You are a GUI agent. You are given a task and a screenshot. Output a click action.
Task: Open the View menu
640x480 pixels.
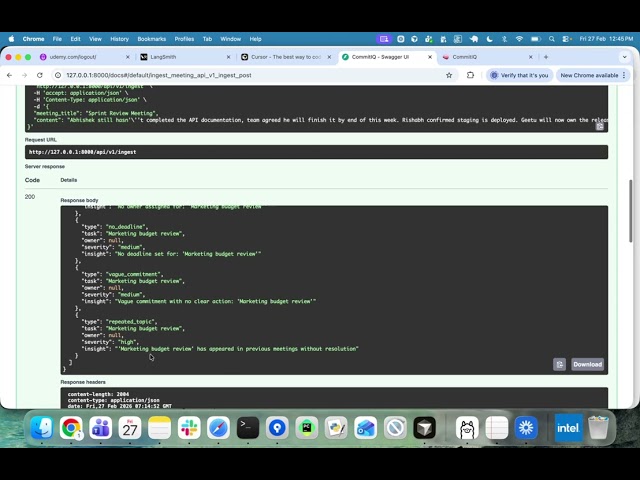coord(95,39)
